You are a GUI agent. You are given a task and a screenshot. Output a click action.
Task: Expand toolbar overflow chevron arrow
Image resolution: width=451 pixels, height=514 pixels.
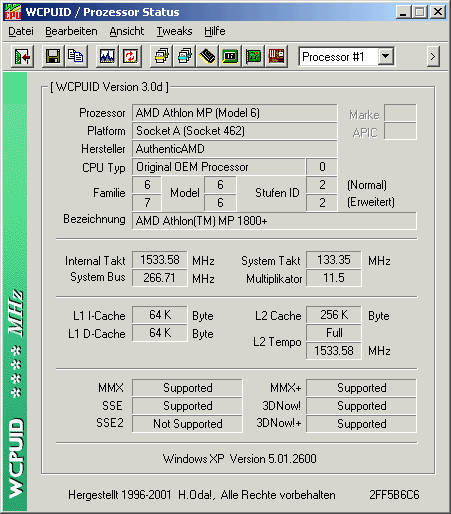tap(433, 57)
